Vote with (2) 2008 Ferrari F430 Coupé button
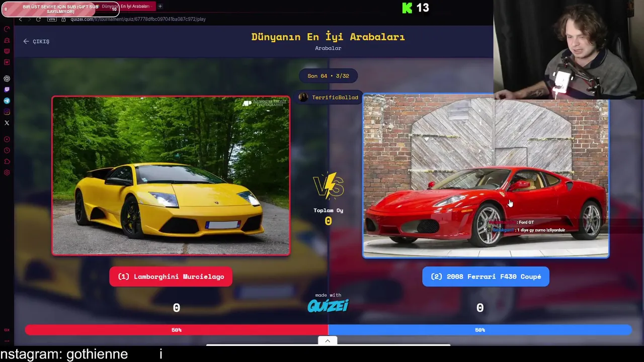 486,277
